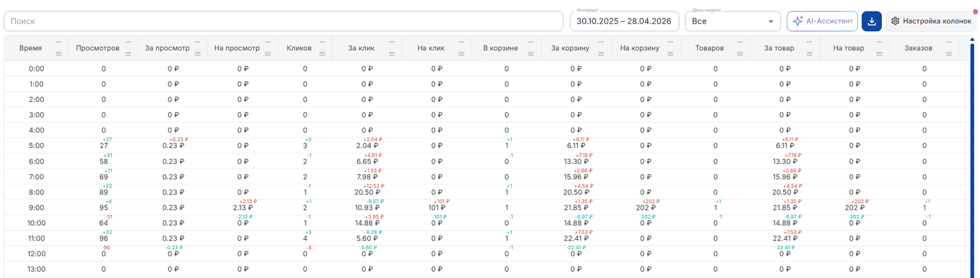
Task: Select the 9:00 row time cell
Action: 36,207
